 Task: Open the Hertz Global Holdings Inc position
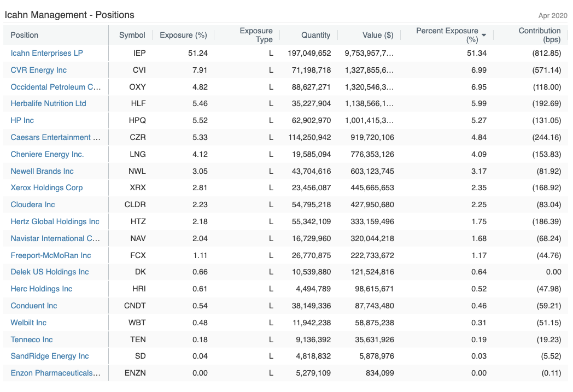55,221
